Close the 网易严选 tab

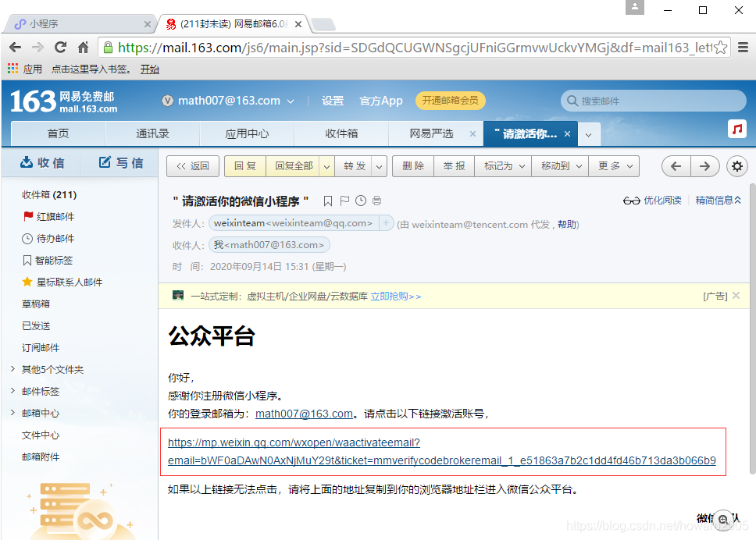click(x=472, y=134)
